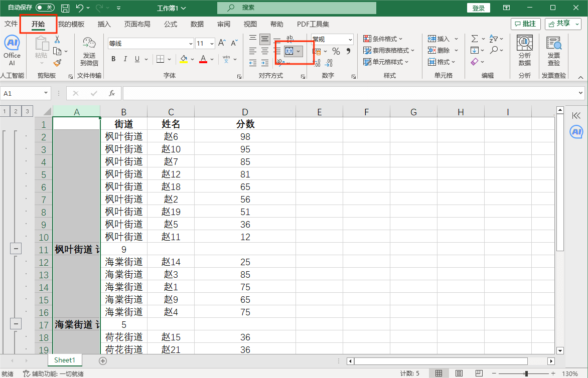588x378 pixels.
Task: Click the Format Painter brush icon
Action: tap(57, 63)
